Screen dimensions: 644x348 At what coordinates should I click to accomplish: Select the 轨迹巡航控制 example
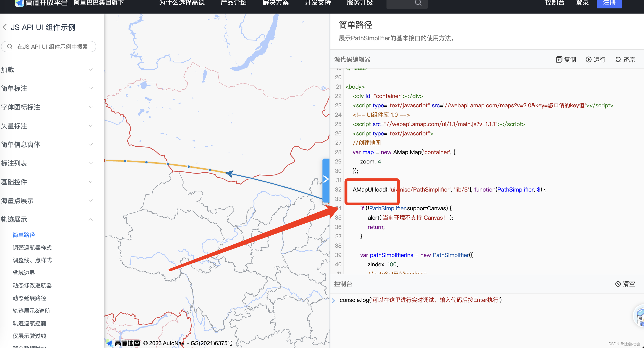click(29, 323)
